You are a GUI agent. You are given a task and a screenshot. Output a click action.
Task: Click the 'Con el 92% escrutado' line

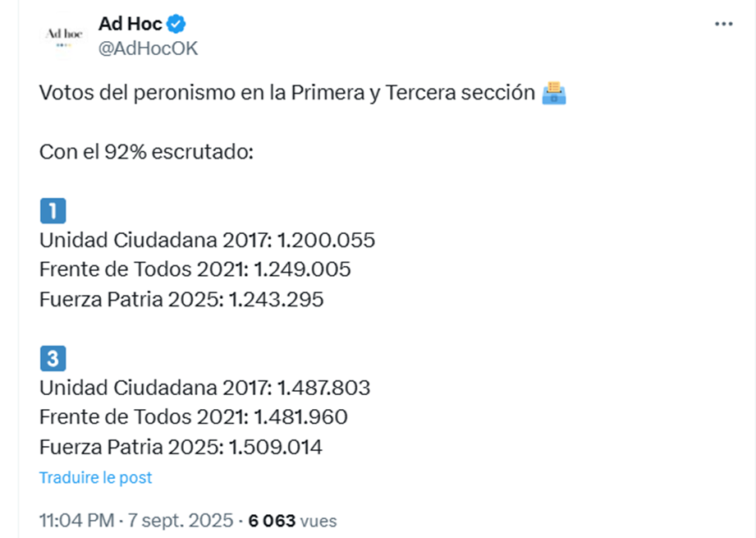[148, 152]
